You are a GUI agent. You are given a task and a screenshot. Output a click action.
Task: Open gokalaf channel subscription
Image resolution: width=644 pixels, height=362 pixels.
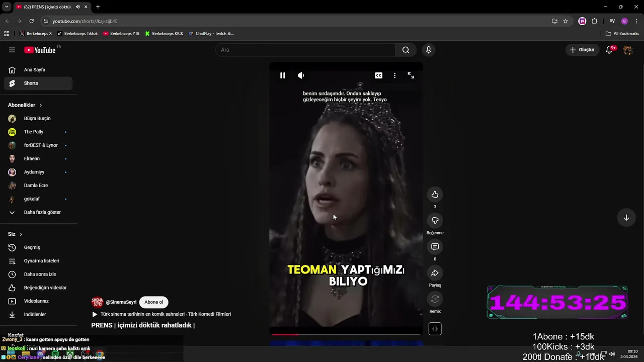38,199
